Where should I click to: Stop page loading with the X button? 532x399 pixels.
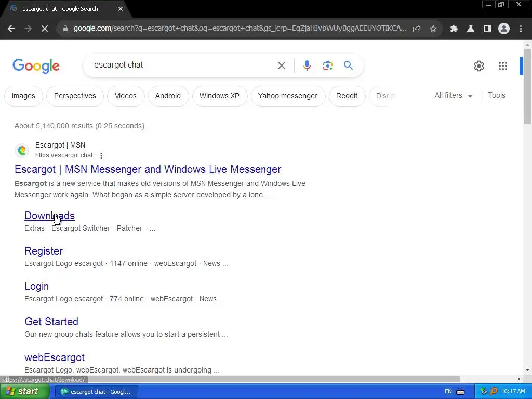coord(45,29)
